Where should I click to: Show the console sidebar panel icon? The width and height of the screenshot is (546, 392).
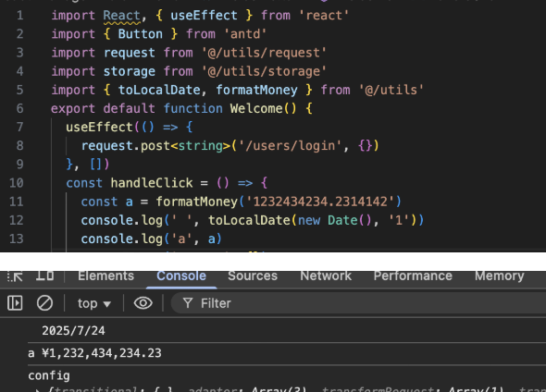point(15,303)
